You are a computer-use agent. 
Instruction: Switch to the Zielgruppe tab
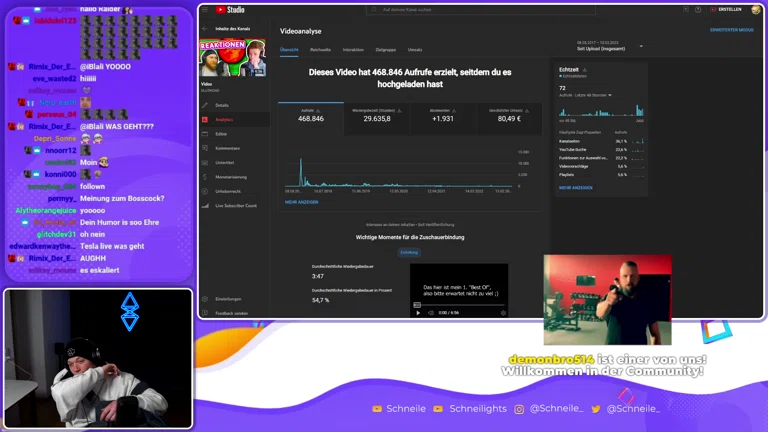(x=385, y=50)
